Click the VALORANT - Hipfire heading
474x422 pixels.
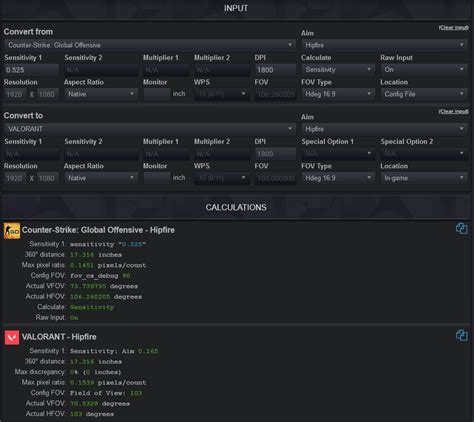tap(59, 337)
